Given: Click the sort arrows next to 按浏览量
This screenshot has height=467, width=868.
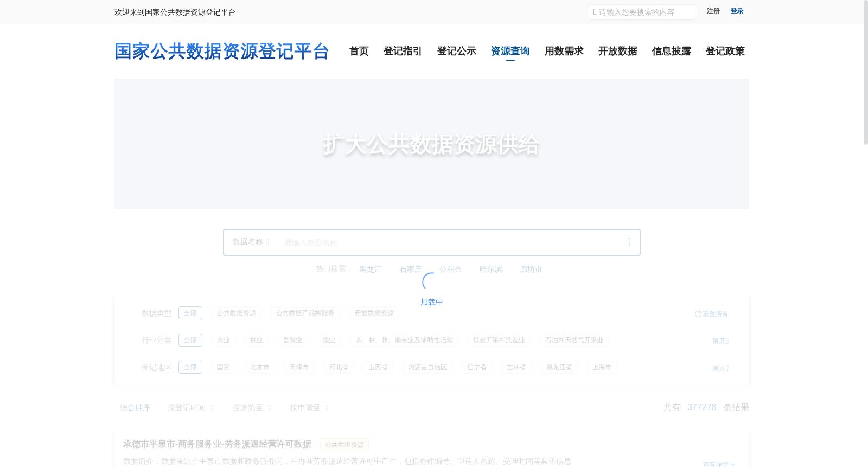Looking at the screenshot, I should [x=269, y=408].
